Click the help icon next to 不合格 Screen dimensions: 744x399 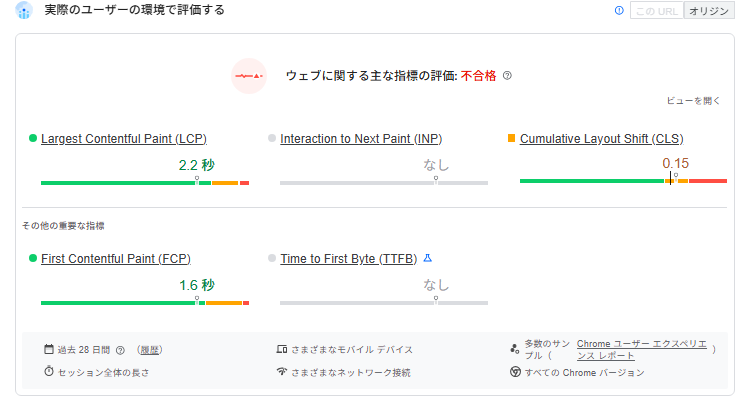point(507,76)
